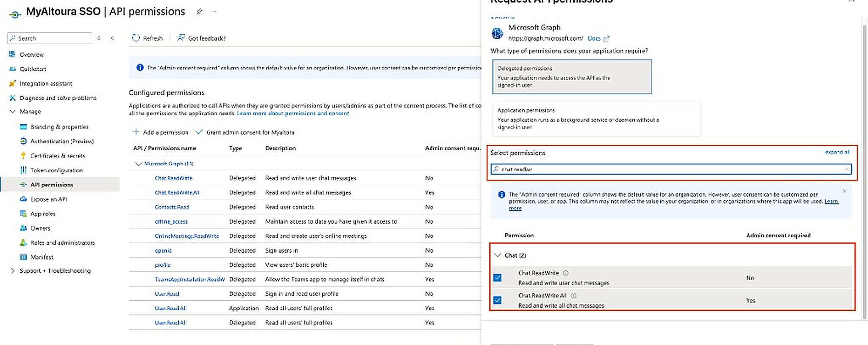Screen dimensions: 868x345
Task: Click the Certificates & secrets key icon
Action: click(23, 156)
